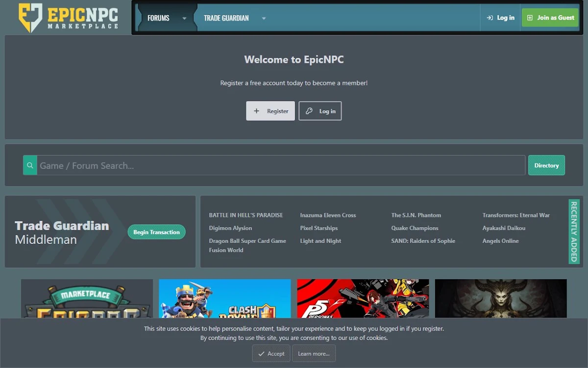The image size is (588, 368).
Task: Expand the Trade Guardian dropdown arrow
Action: pyautogui.click(x=264, y=18)
